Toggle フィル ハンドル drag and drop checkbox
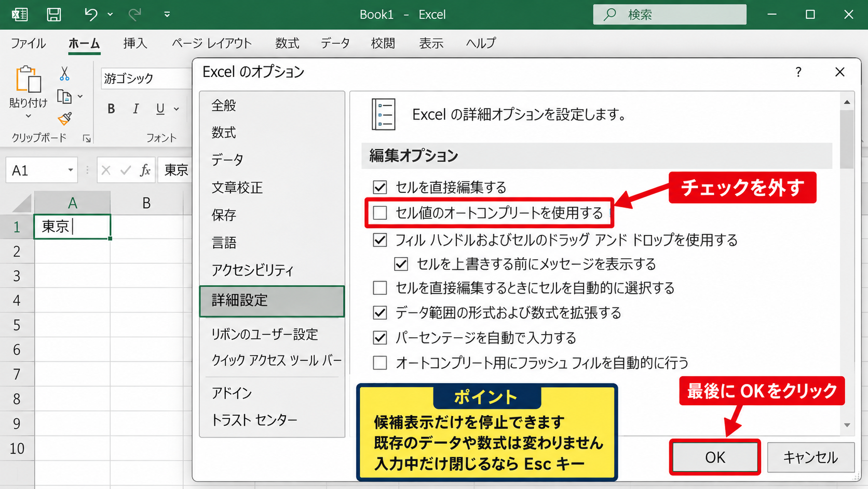The image size is (868, 489). pos(380,240)
